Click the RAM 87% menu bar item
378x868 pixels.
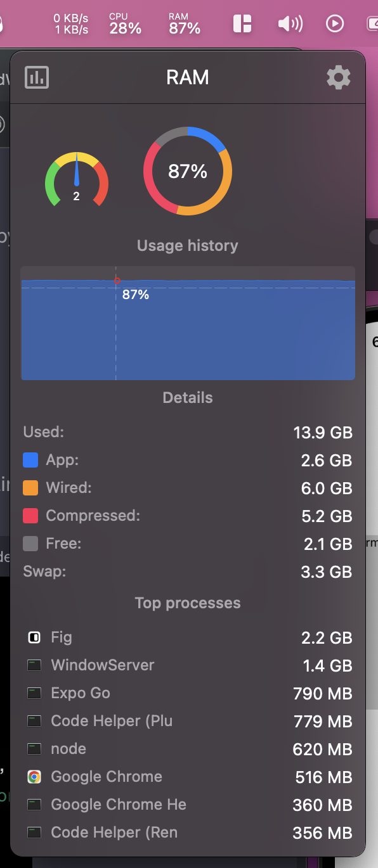pos(184,23)
